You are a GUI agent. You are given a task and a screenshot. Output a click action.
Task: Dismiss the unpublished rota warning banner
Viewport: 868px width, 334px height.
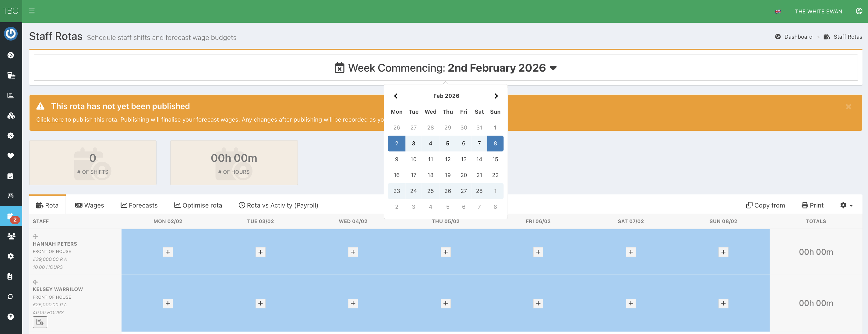(x=849, y=107)
